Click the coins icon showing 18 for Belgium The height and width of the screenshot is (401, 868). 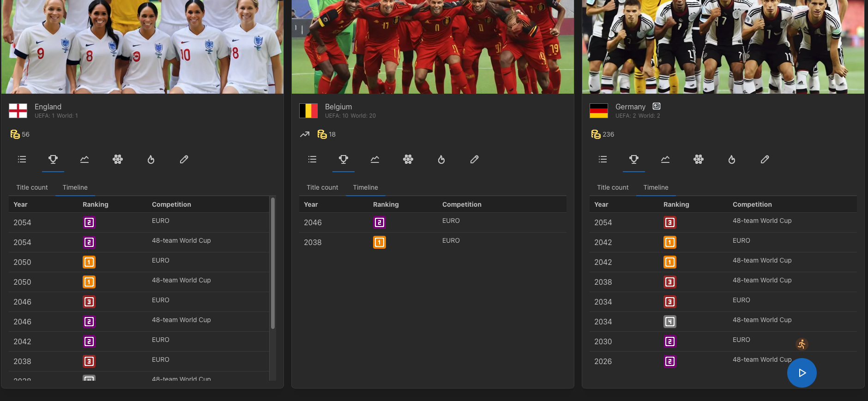322,134
